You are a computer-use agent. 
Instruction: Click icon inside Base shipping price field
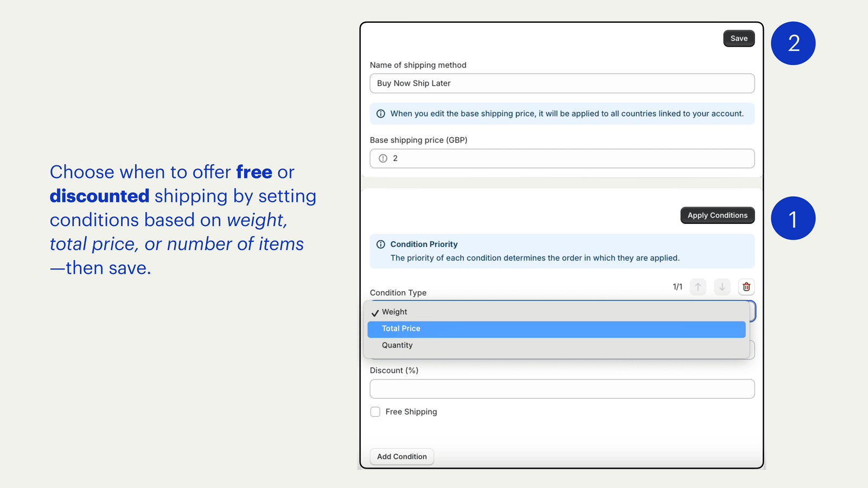[x=383, y=158]
